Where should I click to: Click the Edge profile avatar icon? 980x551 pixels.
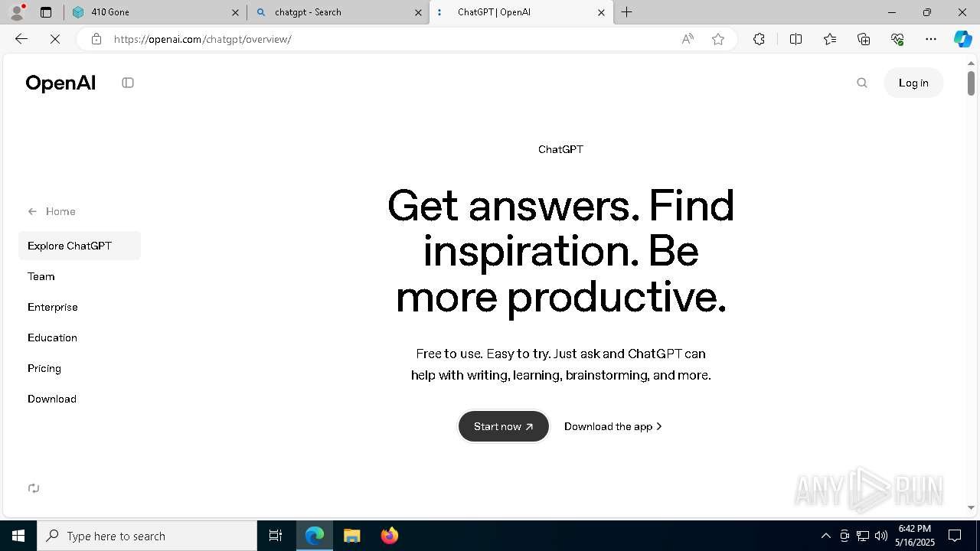[17, 12]
